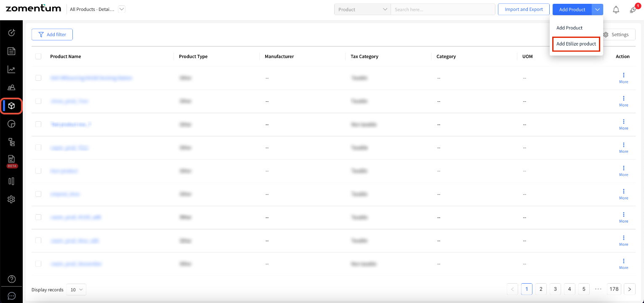Click the Tax Category column header
This screenshot has height=303, width=644.
pyautogui.click(x=365, y=56)
